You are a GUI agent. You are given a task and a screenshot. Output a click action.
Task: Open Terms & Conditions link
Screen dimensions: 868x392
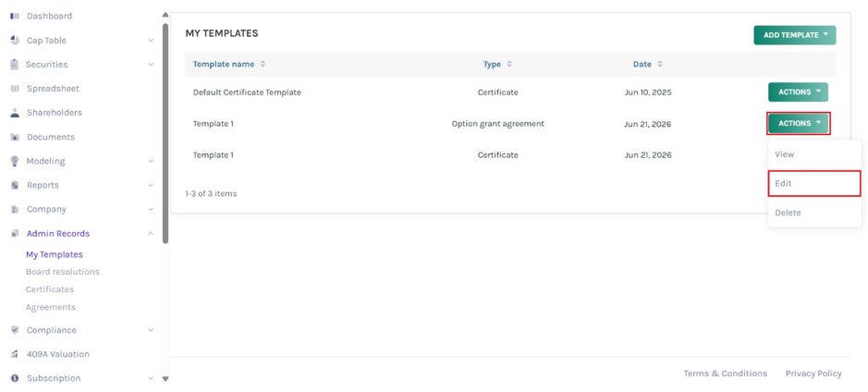pyautogui.click(x=725, y=374)
